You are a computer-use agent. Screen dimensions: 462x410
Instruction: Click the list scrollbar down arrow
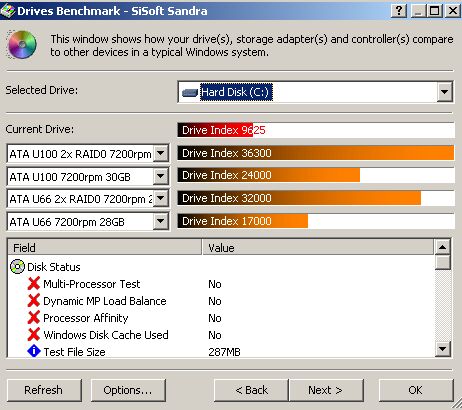pyautogui.click(x=443, y=349)
